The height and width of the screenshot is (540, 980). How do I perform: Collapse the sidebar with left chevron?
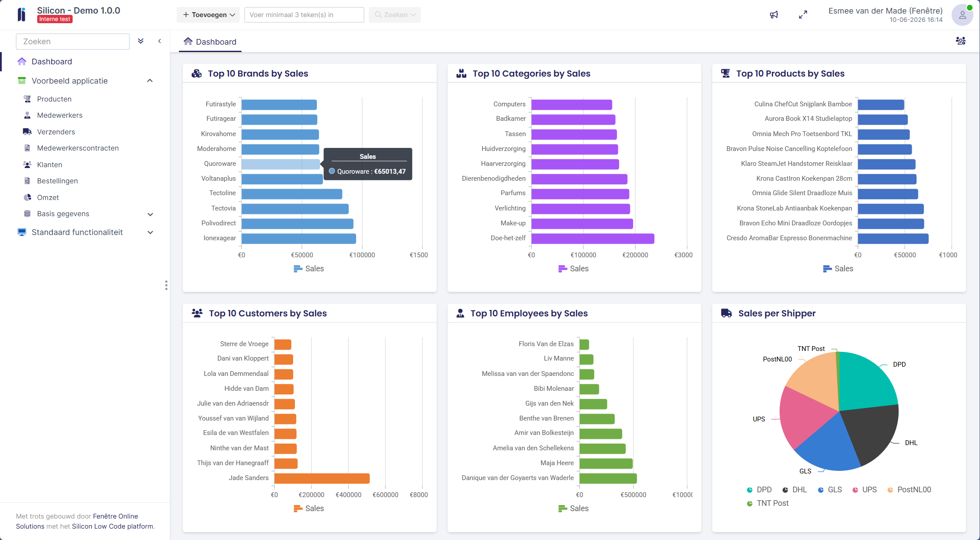tap(160, 41)
